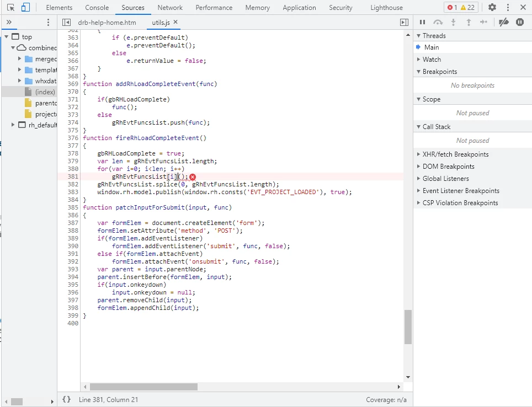The width and height of the screenshot is (532, 407).
Task: Click the editor horizontal scrollbar thumb
Action: tap(143, 387)
